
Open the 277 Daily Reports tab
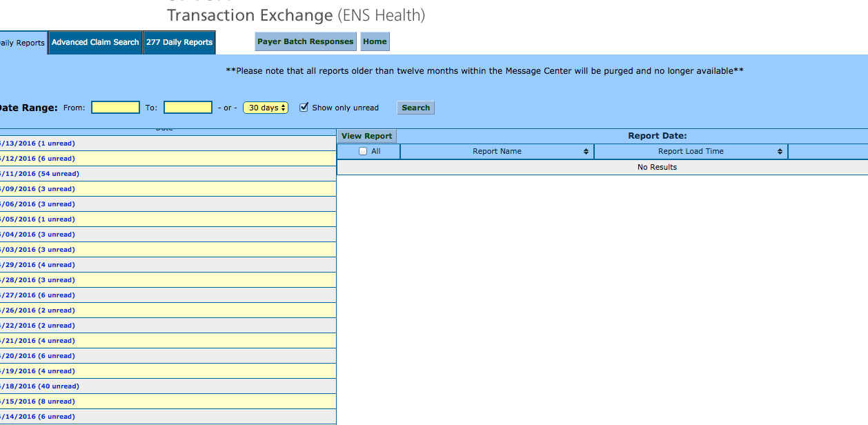179,41
